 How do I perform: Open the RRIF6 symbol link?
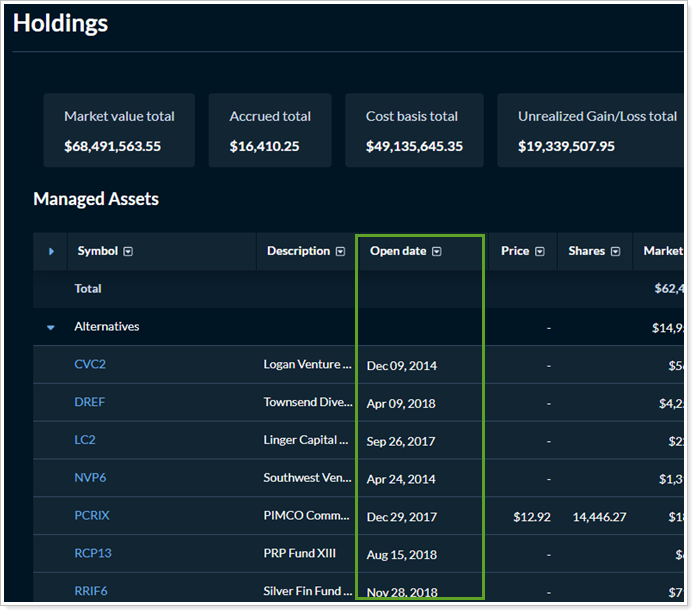(91, 591)
